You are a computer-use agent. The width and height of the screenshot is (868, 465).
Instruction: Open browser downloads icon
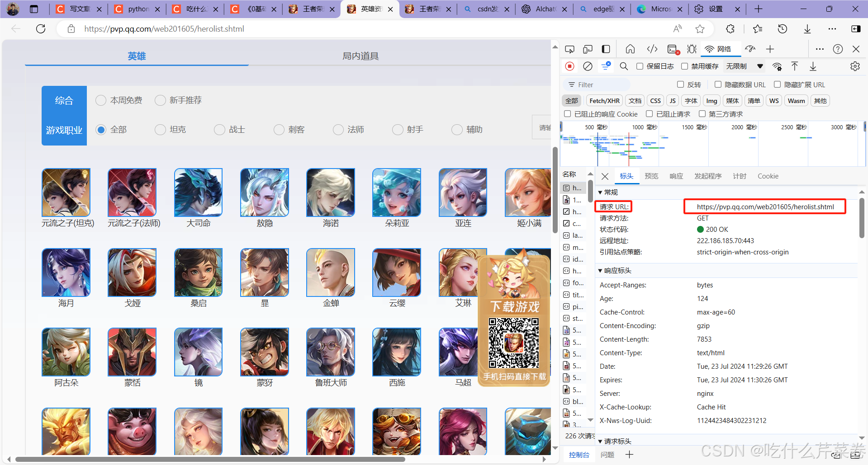[807, 29]
